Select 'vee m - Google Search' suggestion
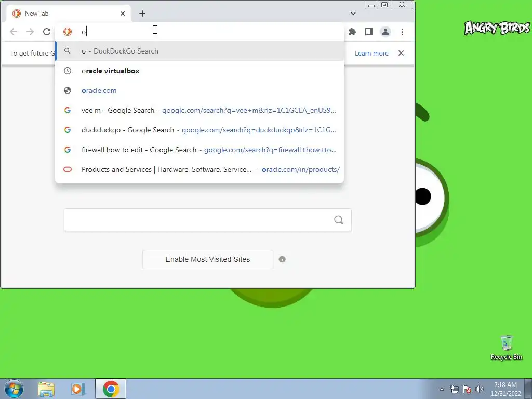 199,110
